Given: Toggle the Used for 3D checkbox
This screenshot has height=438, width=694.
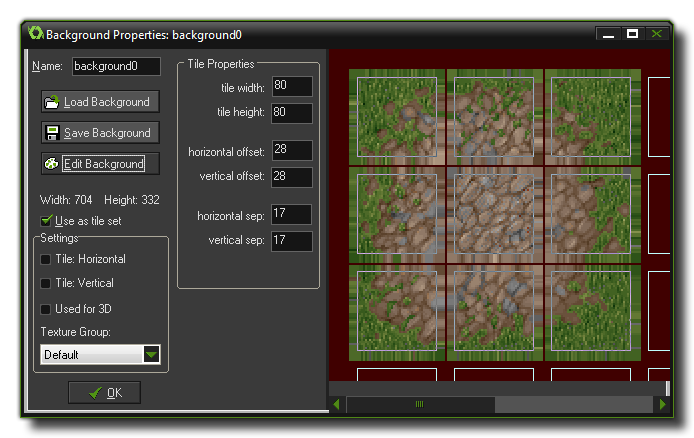Looking at the screenshot, I should point(45,309).
